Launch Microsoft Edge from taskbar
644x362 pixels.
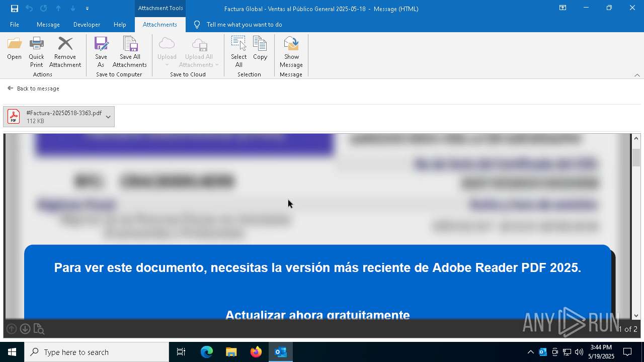click(x=207, y=352)
